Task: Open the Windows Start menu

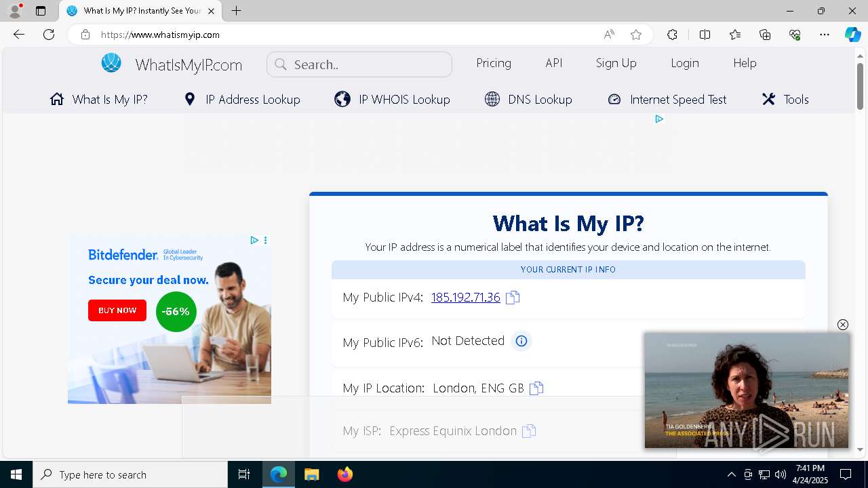Action: 16,474
